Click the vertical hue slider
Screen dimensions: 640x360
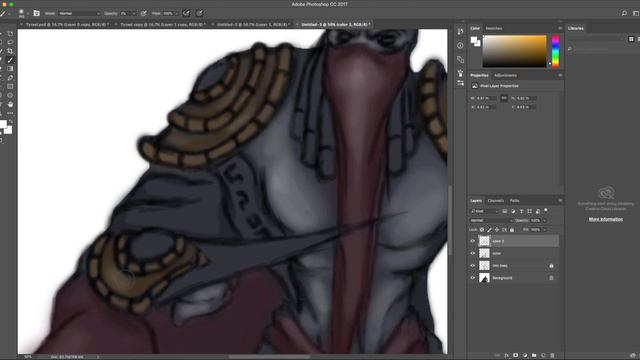(555, 51)
